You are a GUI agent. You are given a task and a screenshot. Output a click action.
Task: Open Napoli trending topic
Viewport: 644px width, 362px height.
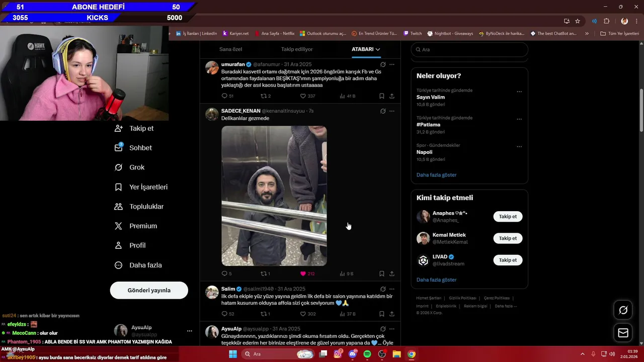(x=424, y=152)
